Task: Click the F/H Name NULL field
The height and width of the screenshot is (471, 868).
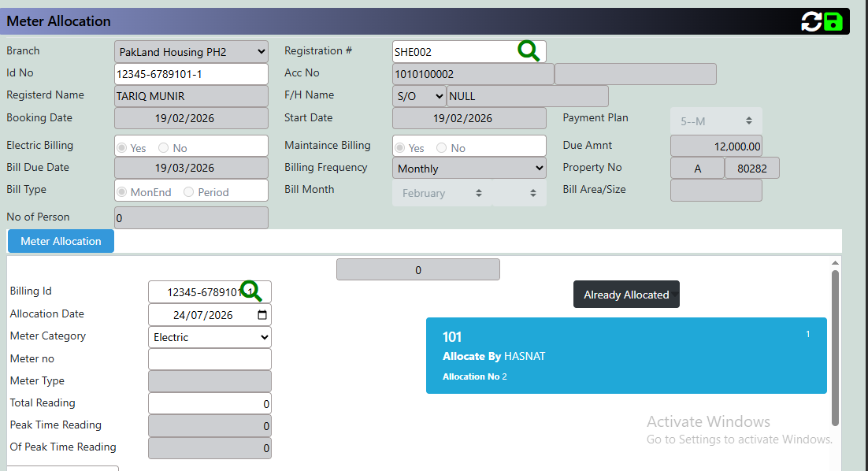Action: (528, 96)
